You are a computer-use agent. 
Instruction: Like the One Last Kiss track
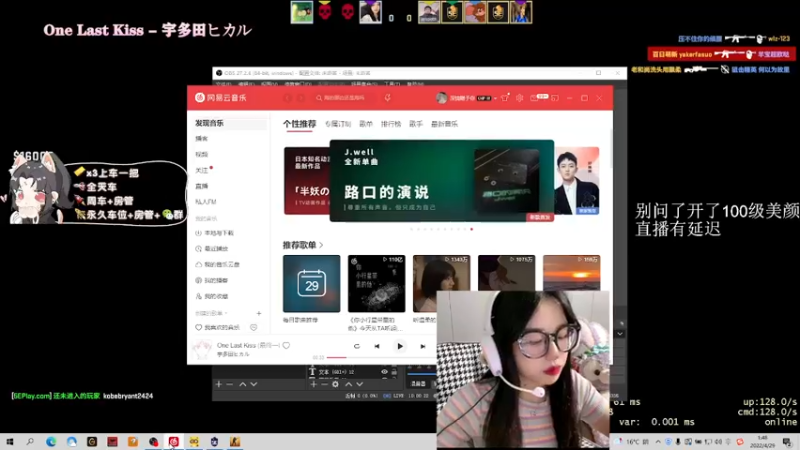pyautogui.click(x=286, y=345)
